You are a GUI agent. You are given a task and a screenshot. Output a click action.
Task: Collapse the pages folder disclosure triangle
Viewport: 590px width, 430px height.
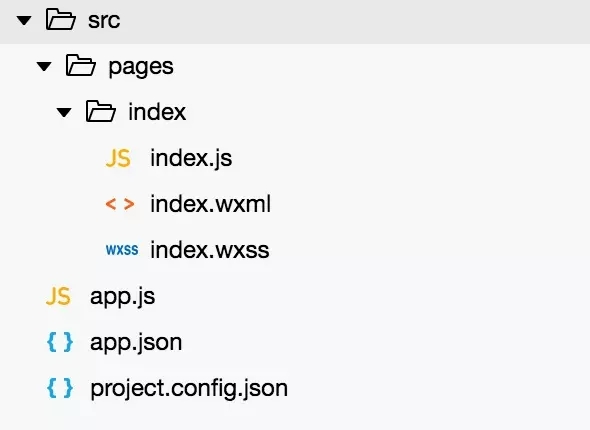tap(44, 67)
